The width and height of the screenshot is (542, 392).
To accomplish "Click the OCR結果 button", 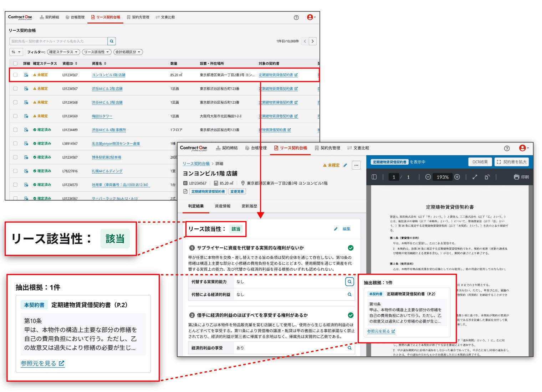I will pos(480,162).
